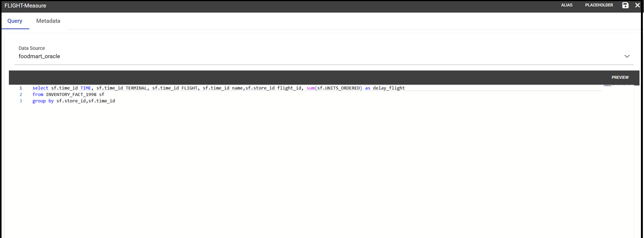This screenshot has width=644, height=238.
Task: Place cursor on line number 2
Action: pos(21,95)
